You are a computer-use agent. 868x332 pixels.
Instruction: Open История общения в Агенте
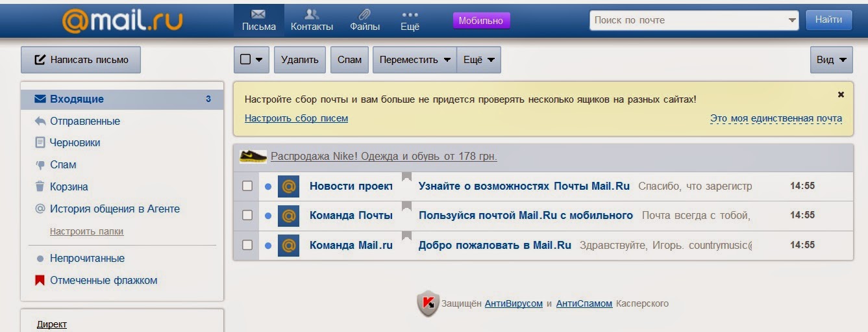point(115,209)
